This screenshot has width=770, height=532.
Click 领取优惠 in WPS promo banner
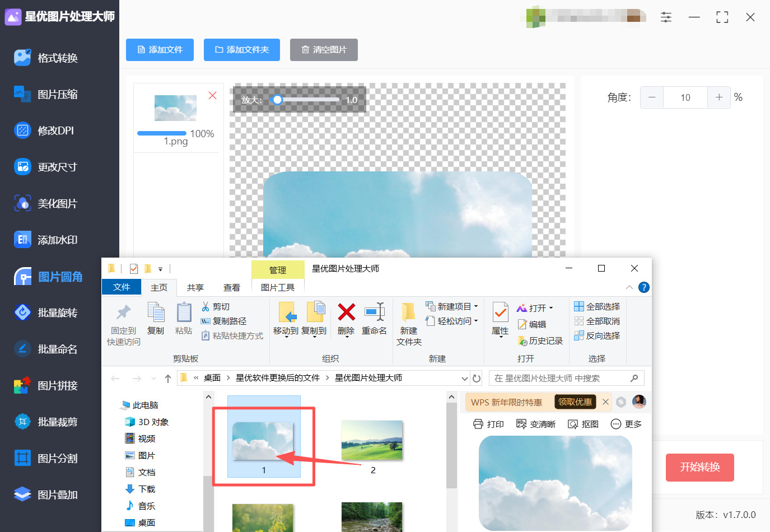click(x=575, y=402)
